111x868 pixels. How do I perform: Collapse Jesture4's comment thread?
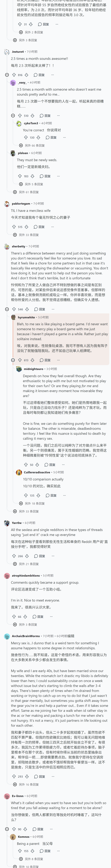click(x=7, y=75)
